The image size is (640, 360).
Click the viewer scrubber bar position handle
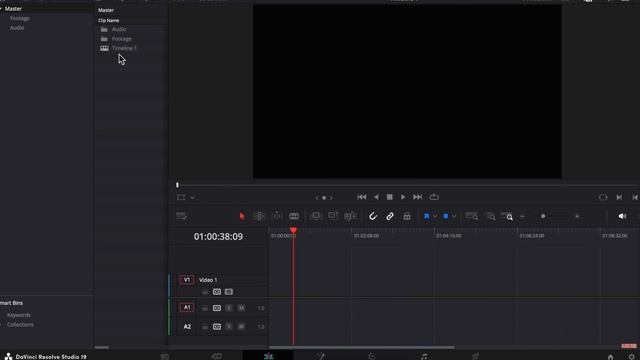pyautogui.click(x=177, y=185)
